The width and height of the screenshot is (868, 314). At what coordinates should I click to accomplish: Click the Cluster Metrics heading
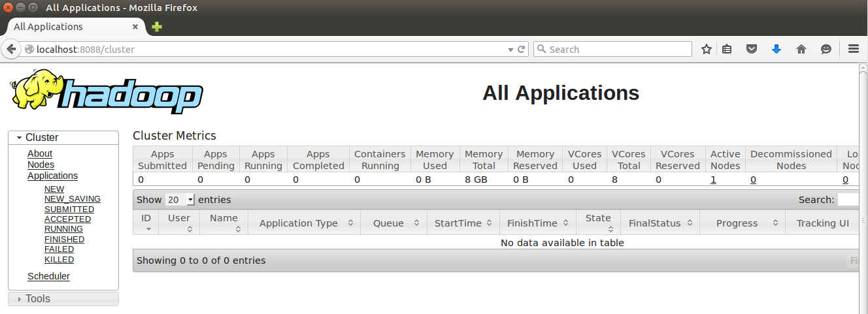click(175, 136)
